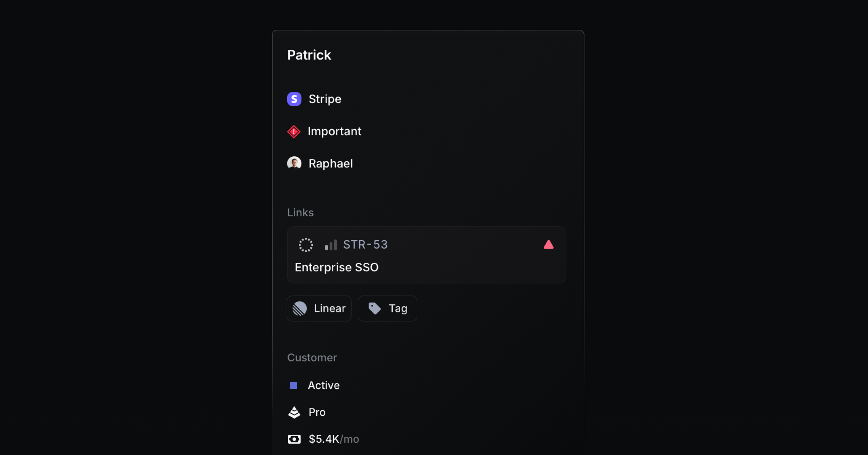Screen dimensions: 868x455
Task: Open the Stripe company selector
Action: pos(325,99)
